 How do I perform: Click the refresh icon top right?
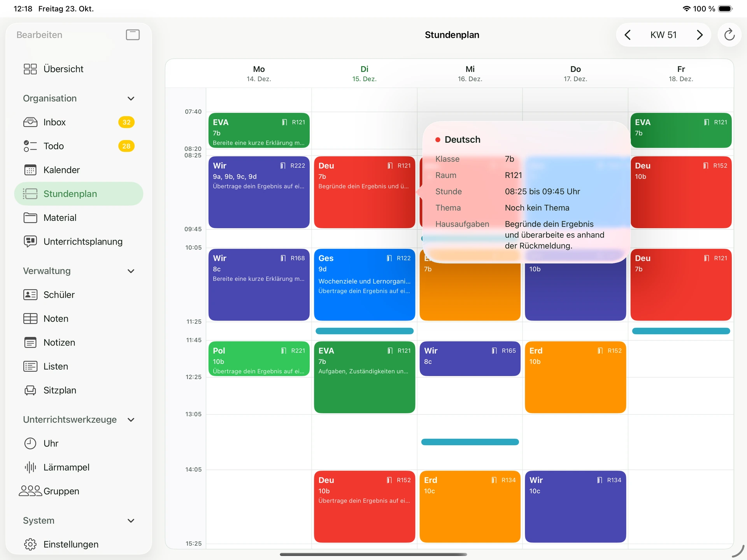point(729,35)
